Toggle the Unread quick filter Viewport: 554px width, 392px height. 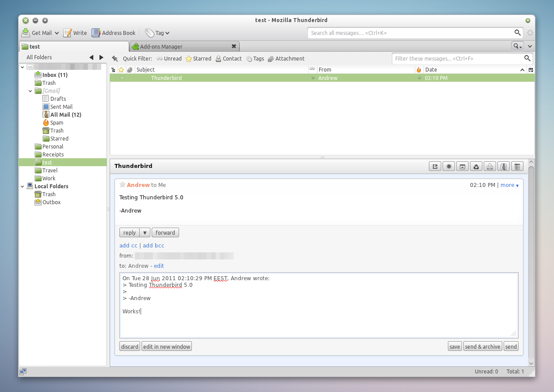pyautogui.click(x=169, y=59)
